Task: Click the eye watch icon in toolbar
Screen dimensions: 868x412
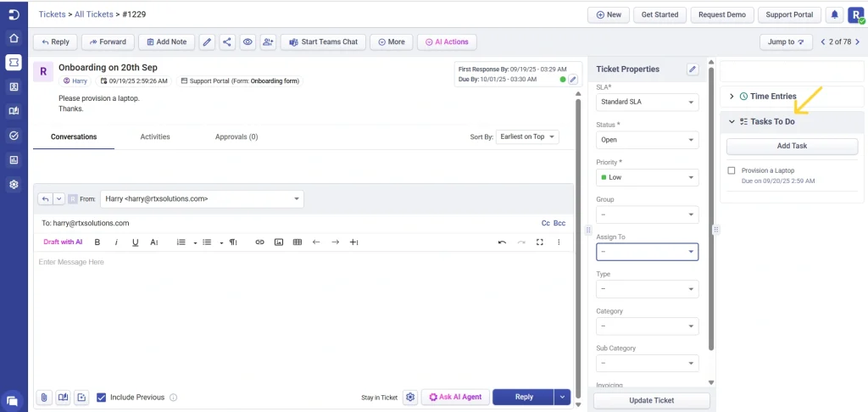Action: click(248, 42)
